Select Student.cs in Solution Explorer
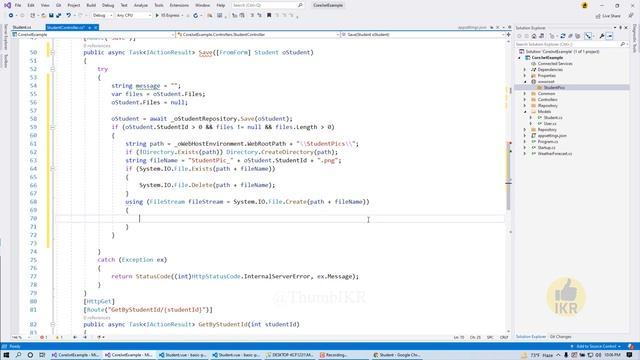The height and width of the screenshot is (360, 640). tap(553, 118)
